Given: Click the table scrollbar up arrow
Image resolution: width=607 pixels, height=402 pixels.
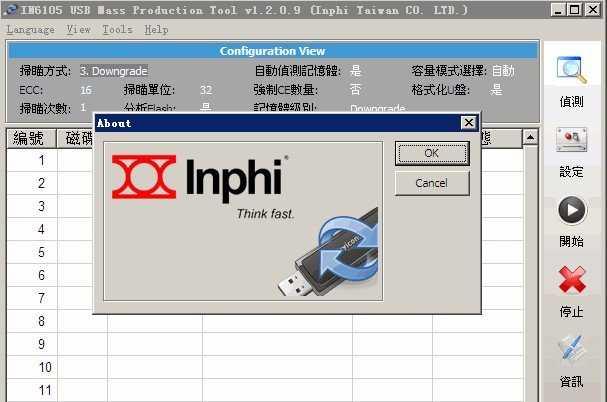Looking at the screenshot, I should pos(531,137).
